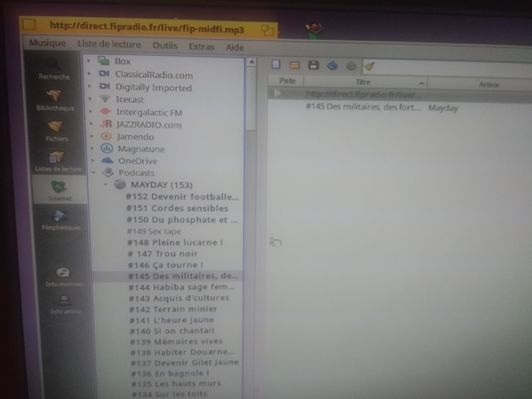
Task: Click the new playlist icon in toolbar
Action: [x=276, y=64]
